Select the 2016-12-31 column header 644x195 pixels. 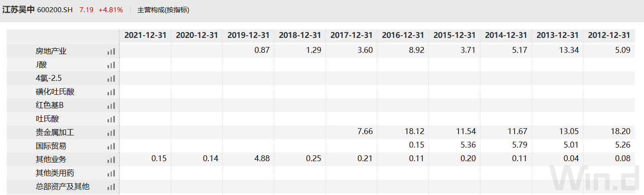tap(403, 35)
